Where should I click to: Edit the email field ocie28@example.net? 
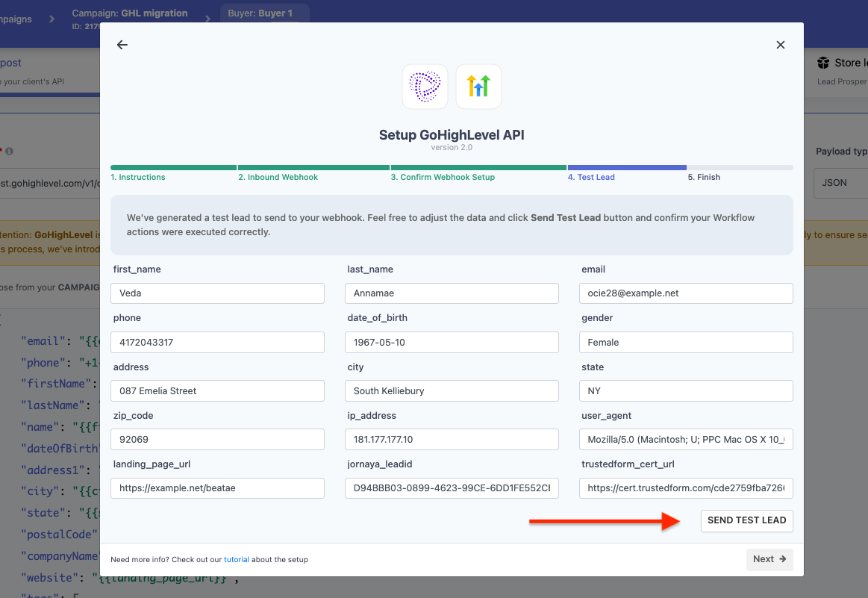(x=686, y=293)
